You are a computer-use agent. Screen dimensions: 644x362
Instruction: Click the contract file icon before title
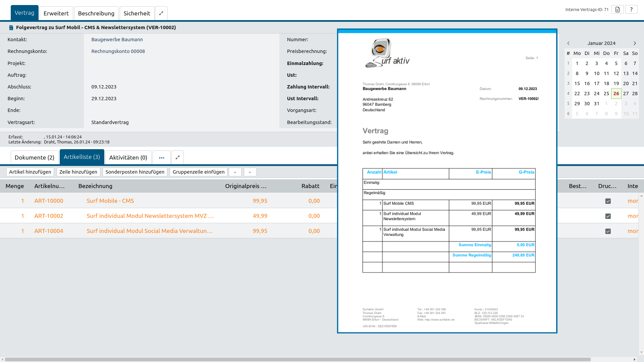coord(11,27)
